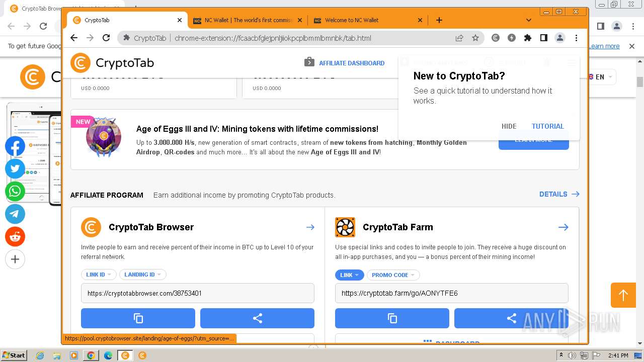Viewport: 644px width, 362px height.
Task: Click HIDE in the tutorial popup
Action: tap(509, 126)
